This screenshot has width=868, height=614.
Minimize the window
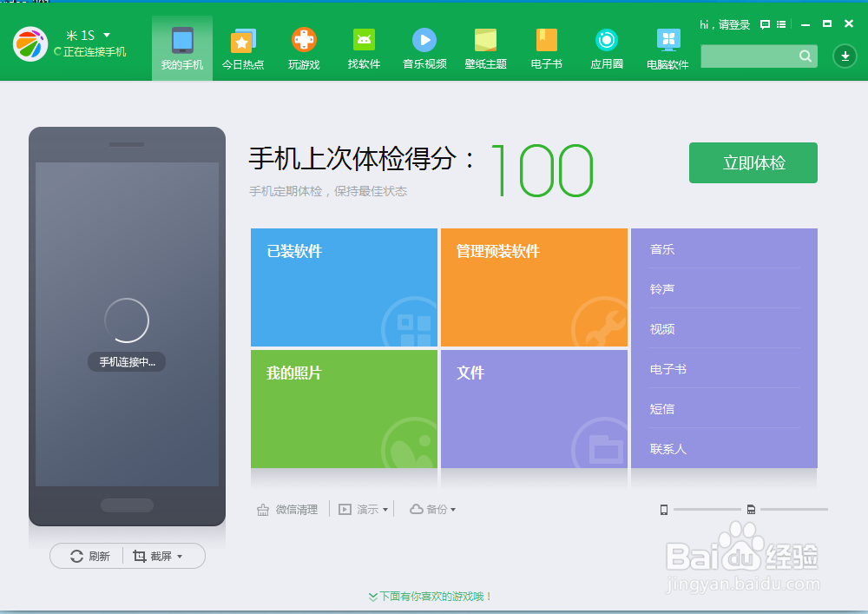coord(806,24)
